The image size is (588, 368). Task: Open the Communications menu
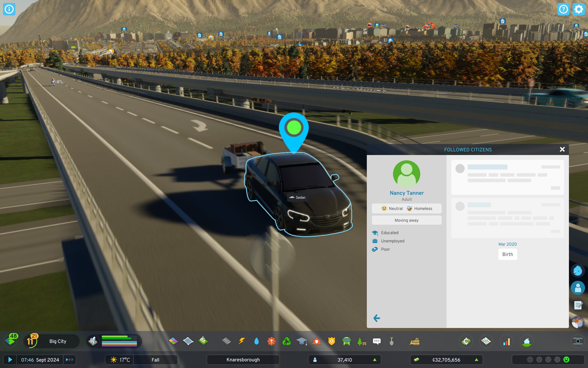pos(377,341)
